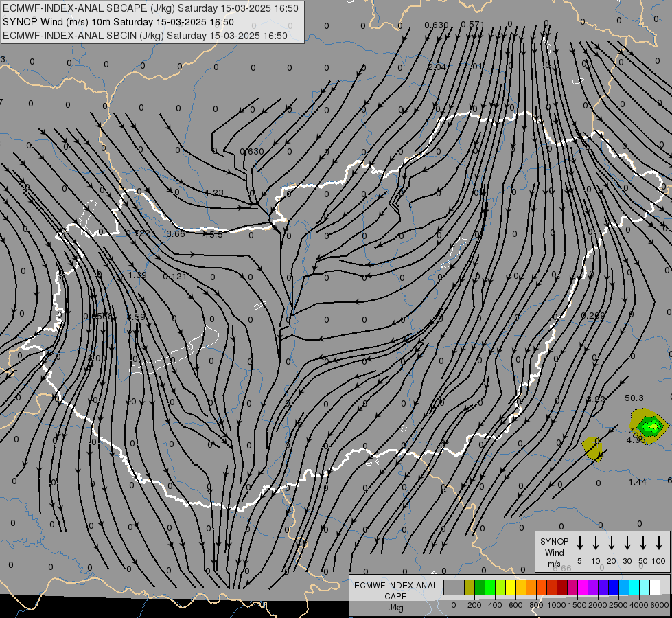
Task: Select the violet purple CAPE legend swatch
Action: [592, 588]
